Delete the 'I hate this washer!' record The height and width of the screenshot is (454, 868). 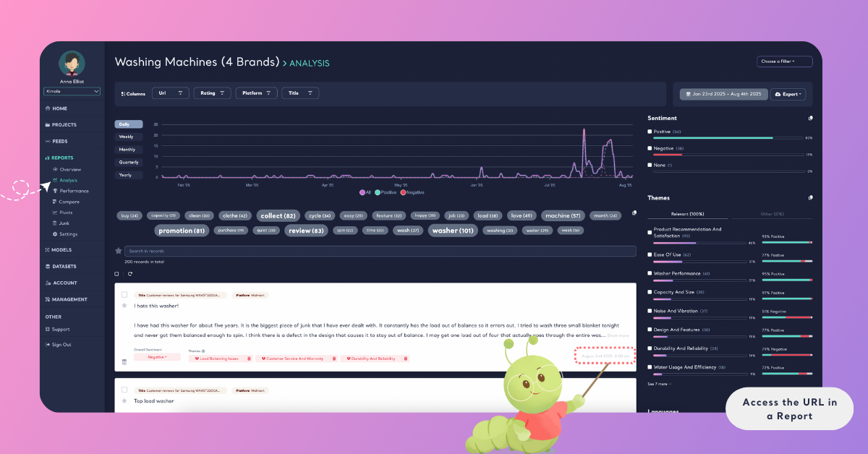point(124,361)
